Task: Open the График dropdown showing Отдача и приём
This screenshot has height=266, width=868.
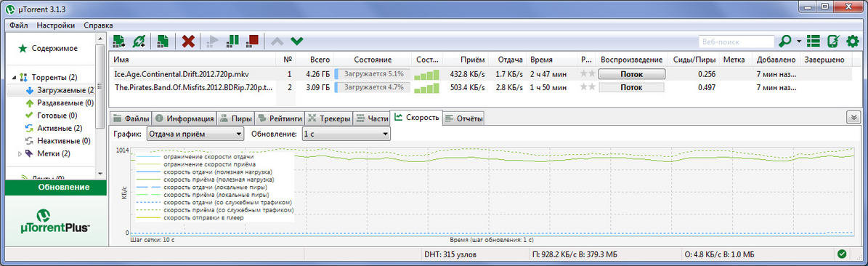Action: [x=195, y=134]
